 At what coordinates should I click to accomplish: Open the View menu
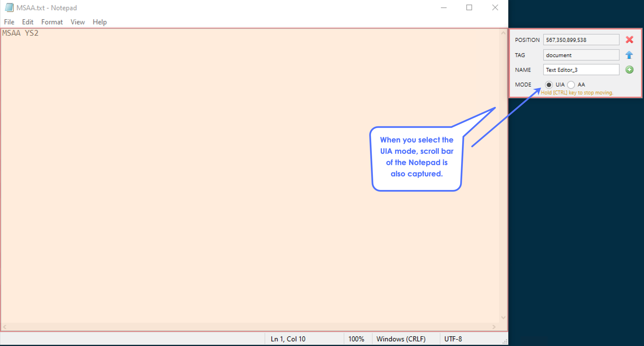point(78,22)
